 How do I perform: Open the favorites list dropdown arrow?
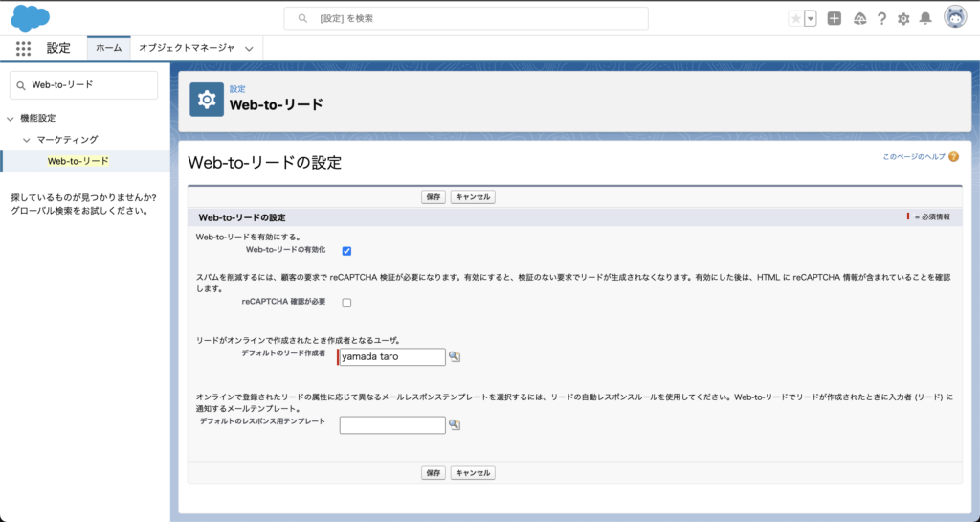pyautogui.click(x=811, y=19)
